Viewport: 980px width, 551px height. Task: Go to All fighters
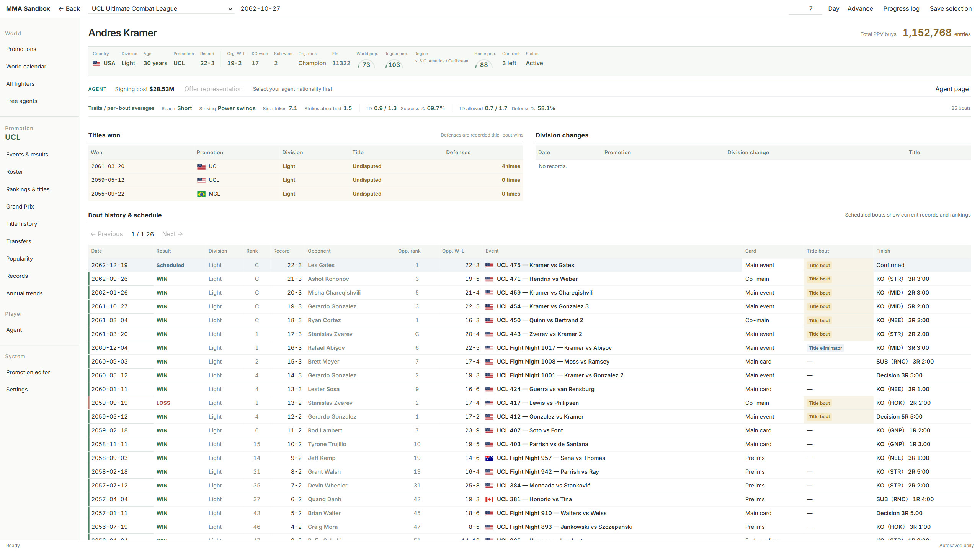[20, 84]
